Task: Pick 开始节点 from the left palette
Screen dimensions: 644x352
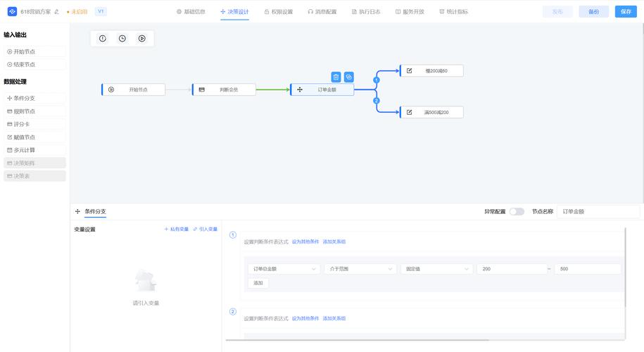Action: [x=34, y=52]
